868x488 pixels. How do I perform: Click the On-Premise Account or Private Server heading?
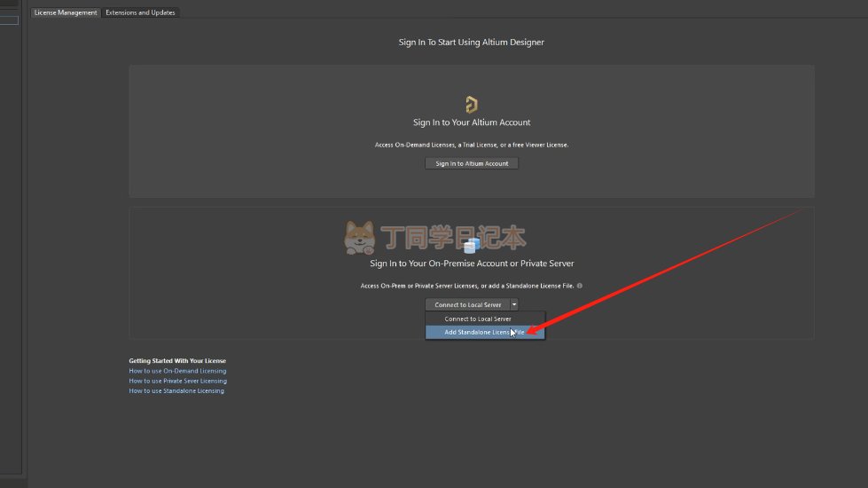coord(472,264)
